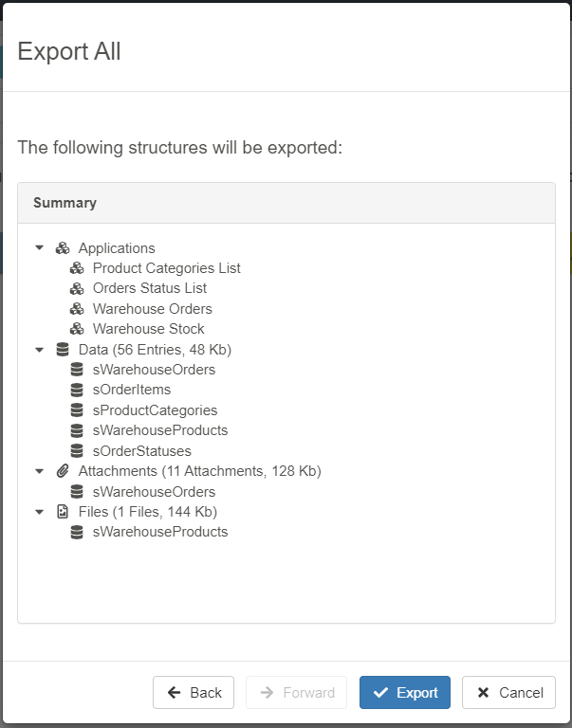Click the Product Categories List application icon
The height and width of the screenshot is (728, 572).
click(77, 268)
